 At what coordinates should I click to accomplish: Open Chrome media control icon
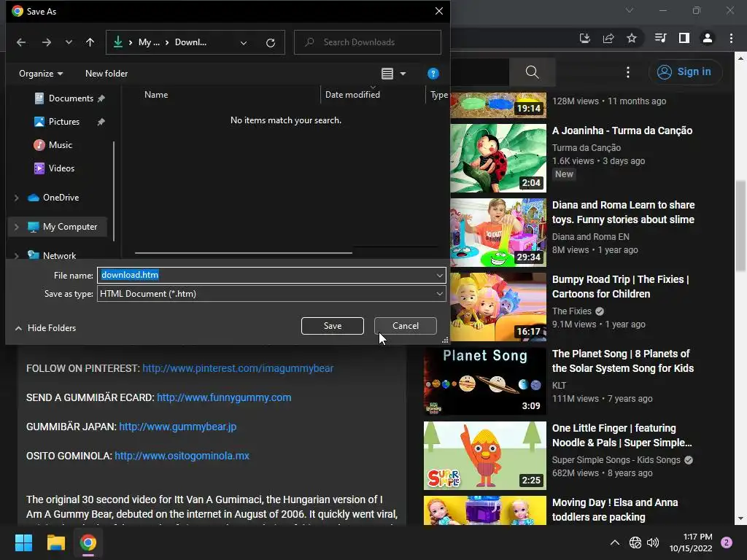(660, 38)
